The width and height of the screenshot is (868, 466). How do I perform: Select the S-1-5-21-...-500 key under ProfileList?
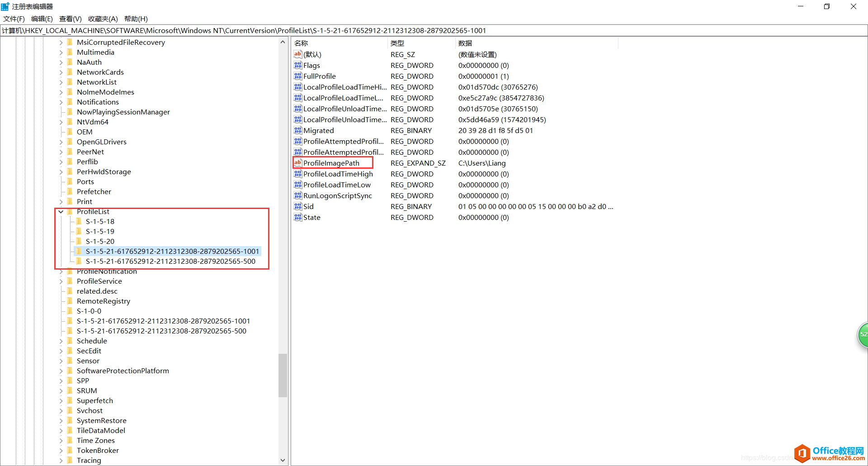click(x=170, y=261)
